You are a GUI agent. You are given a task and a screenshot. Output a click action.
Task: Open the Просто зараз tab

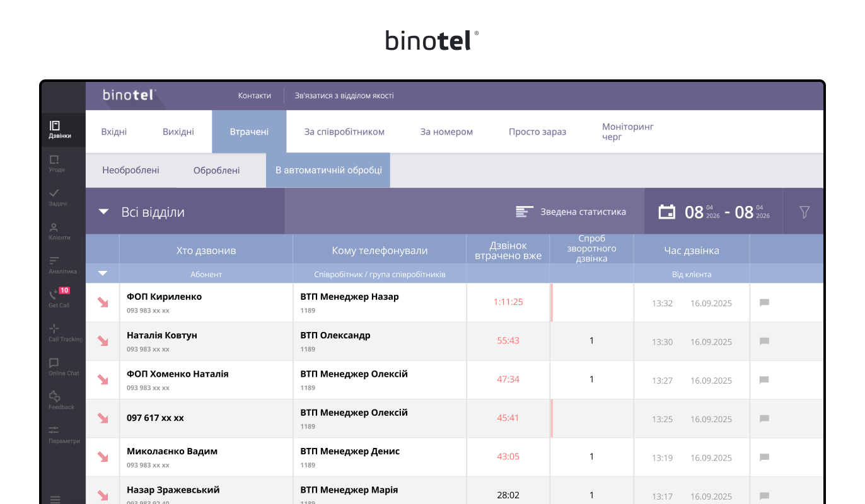[537, 132]
